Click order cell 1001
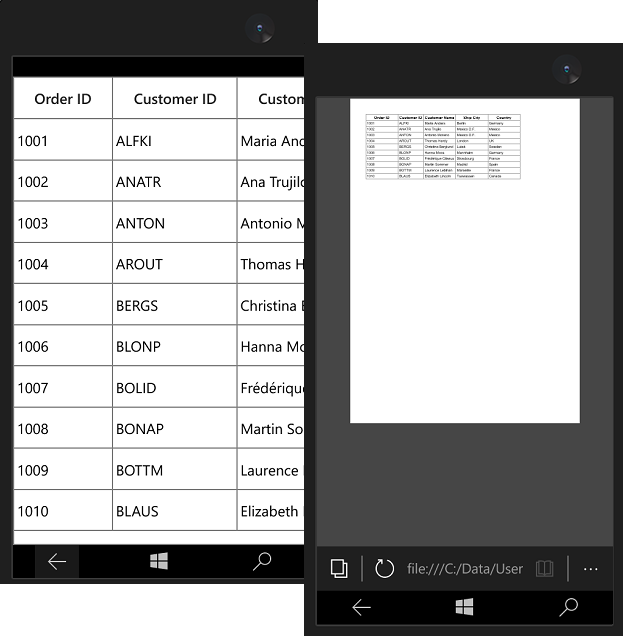623x636 pixels. [63, 140]
